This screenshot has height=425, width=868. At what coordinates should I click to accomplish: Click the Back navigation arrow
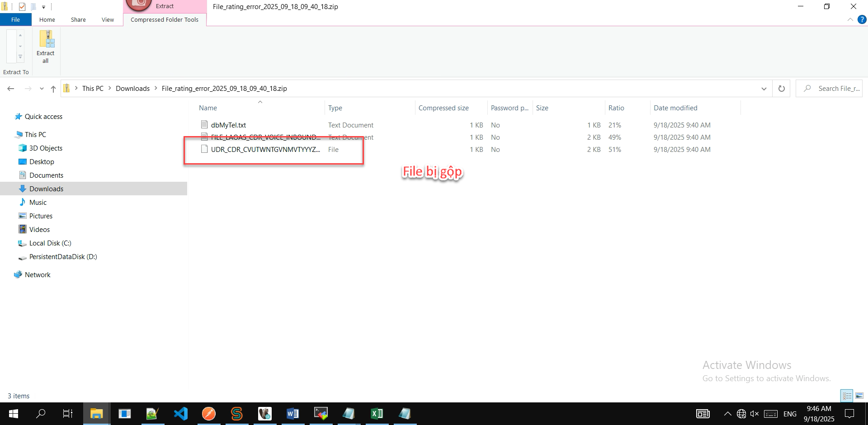coord(11,89)
